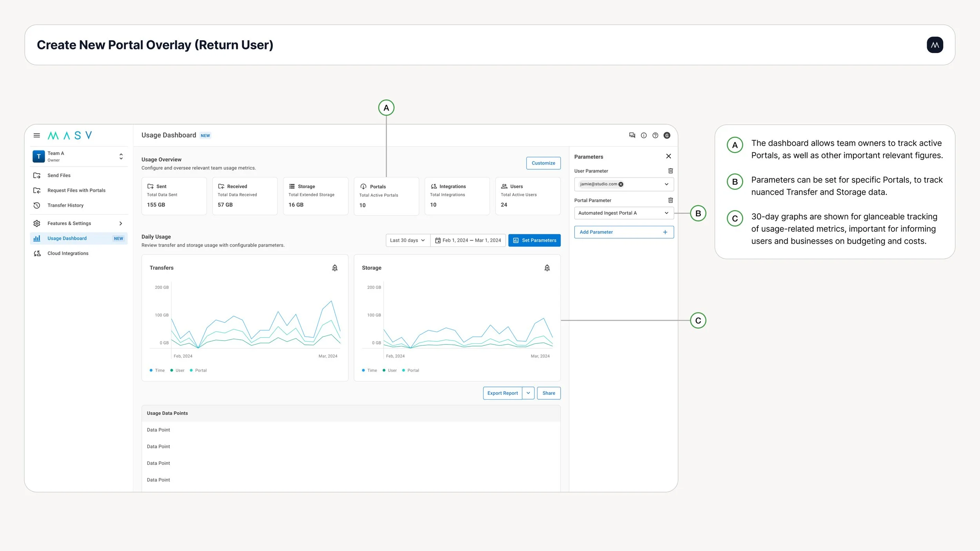Open the chat messages icon in header
The width and height of the screenshot is (980, 551).
(632, 135)
